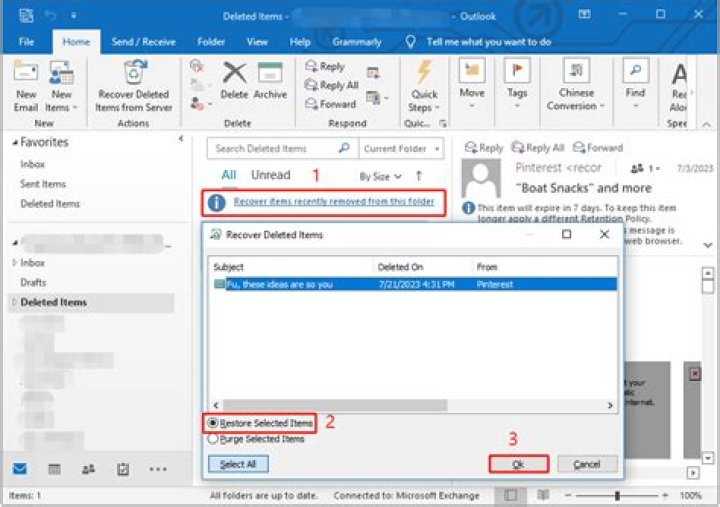The width and height of the screenshot is (720, 507).
Task: Open the Current Folder scope dropdown
Action: point(401,148)
